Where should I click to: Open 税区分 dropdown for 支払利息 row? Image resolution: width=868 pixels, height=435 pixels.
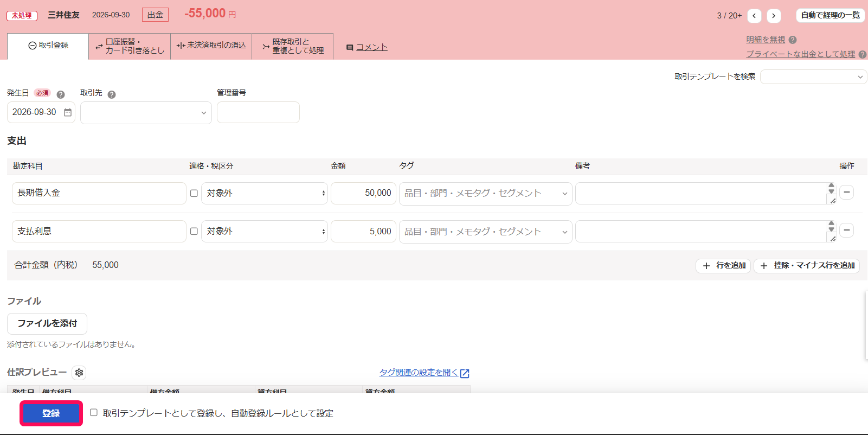click(265, 231)
